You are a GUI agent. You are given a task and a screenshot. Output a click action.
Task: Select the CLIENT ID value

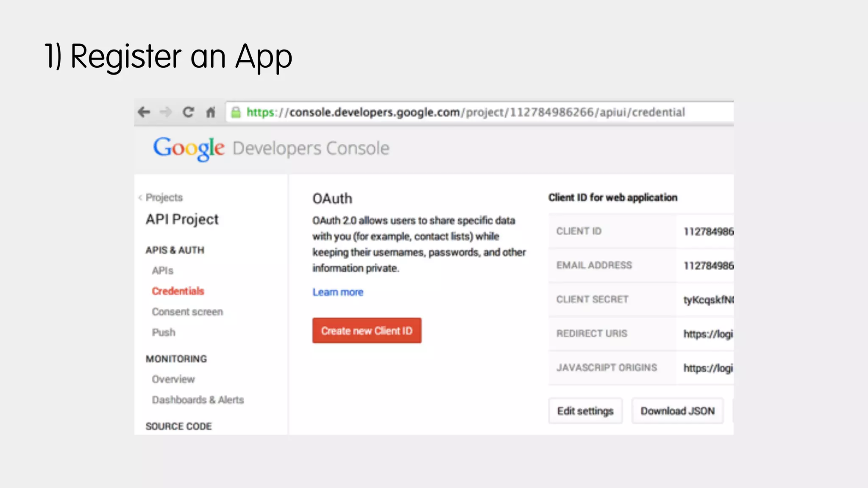(708, 232)
